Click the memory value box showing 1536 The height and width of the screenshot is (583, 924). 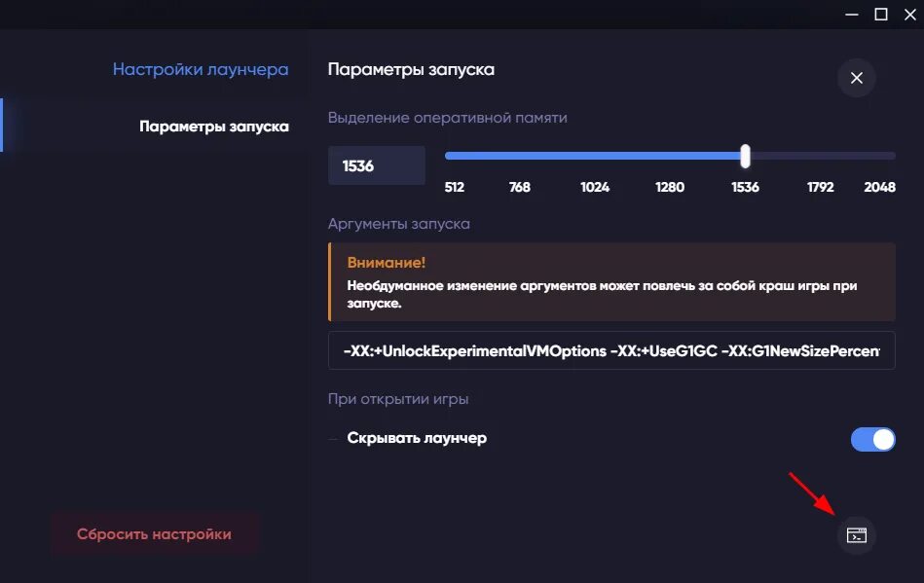click(376, 164)
